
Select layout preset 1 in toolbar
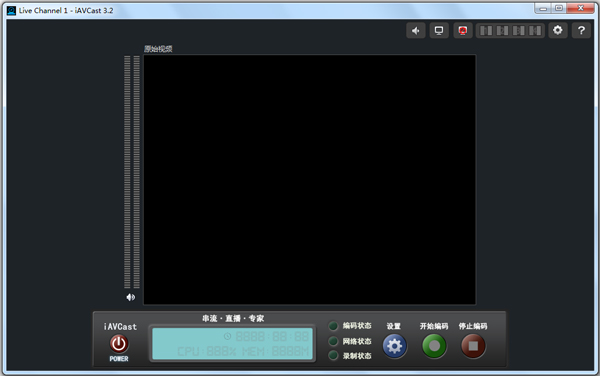[x=486, y=31]
